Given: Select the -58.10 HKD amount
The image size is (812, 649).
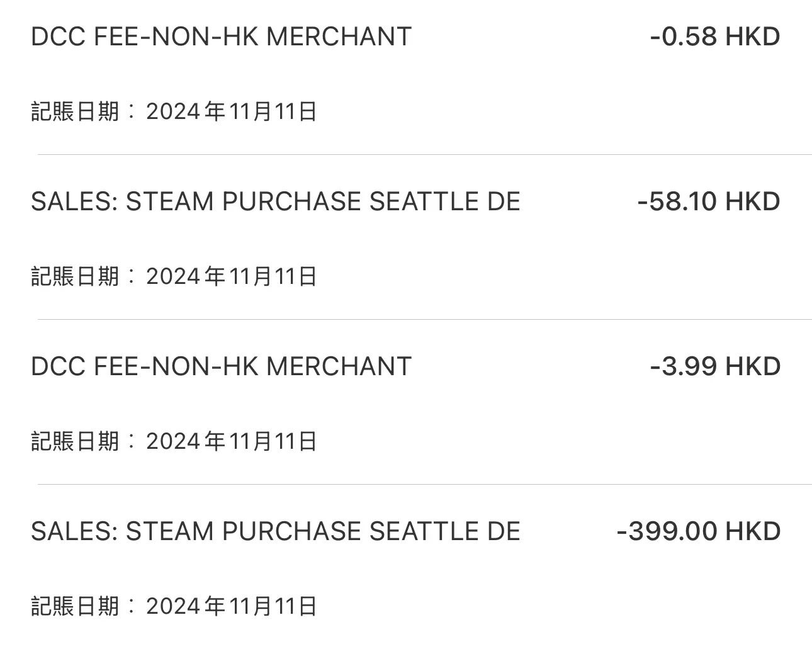Looking at the screenshot, I should click(709, 201).
